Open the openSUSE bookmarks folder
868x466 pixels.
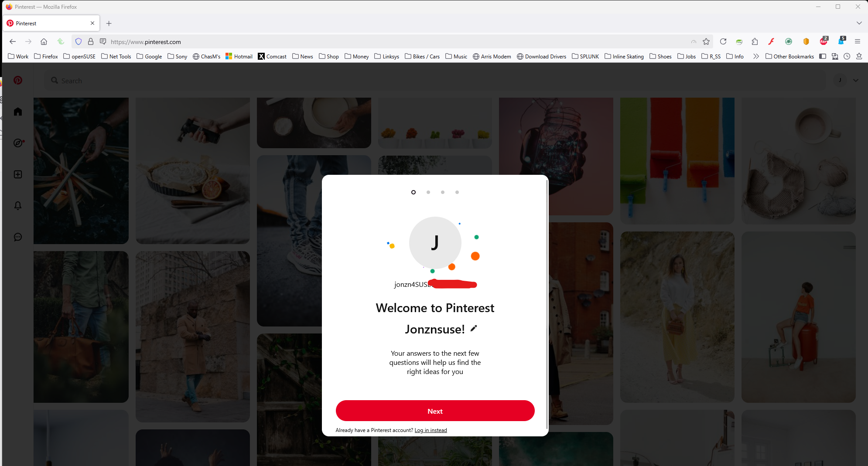pyautogui.click(x=79, y=57)
